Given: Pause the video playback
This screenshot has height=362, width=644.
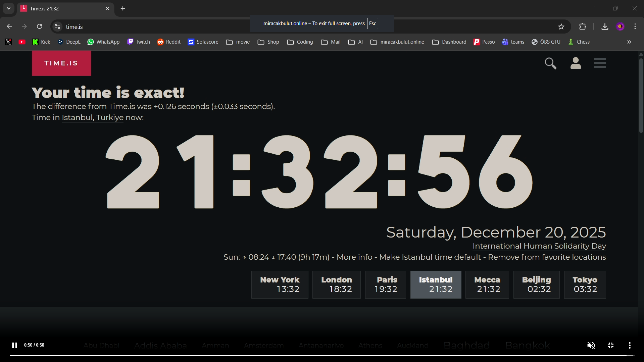Looking at the screenshot, I should (x=14, y=345).
